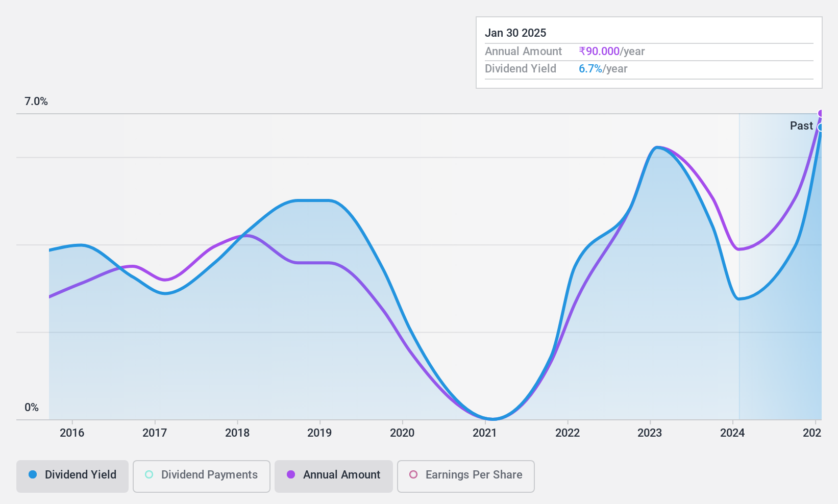This screenshot has width=838, height=504.
Task: Select the 2024 axis label
Action: pyautogui.click(x=732, y=433)
